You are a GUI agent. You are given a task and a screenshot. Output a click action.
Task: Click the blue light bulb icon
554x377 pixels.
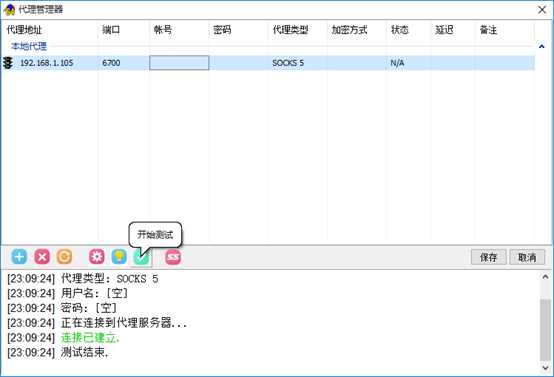pyautogui.click(x=119, y=257)
